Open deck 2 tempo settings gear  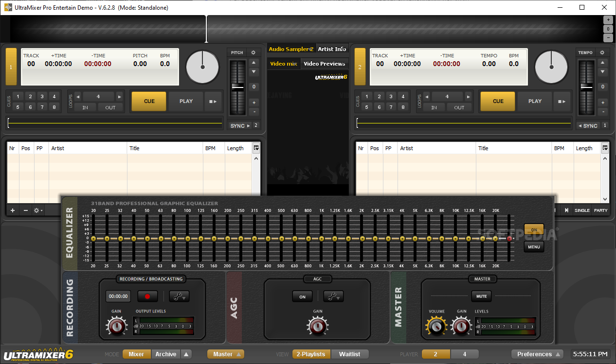pyautogui.click(x=602, y=52)
